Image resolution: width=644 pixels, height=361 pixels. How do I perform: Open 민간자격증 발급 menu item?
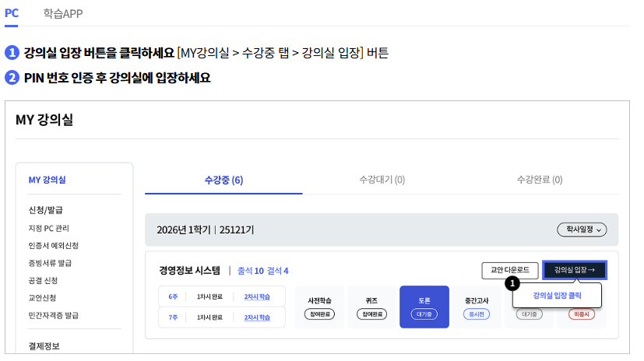point(53,315)
